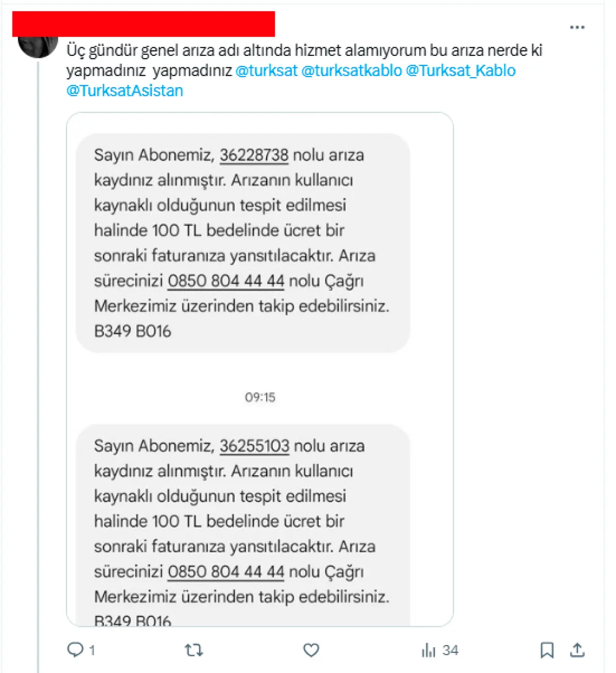Open the @TurksatAsistan mention link

click(x=125, y=91)
